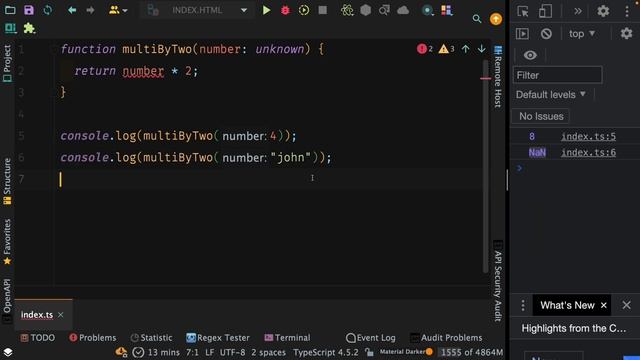Screen dimensions: 640x360
Task: Toggle read-only lock icon in status bar
Action: coord(369,352)
